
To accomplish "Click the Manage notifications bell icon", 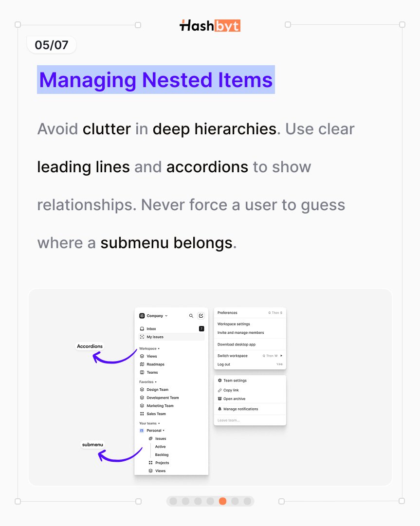I will pos(219,409).
